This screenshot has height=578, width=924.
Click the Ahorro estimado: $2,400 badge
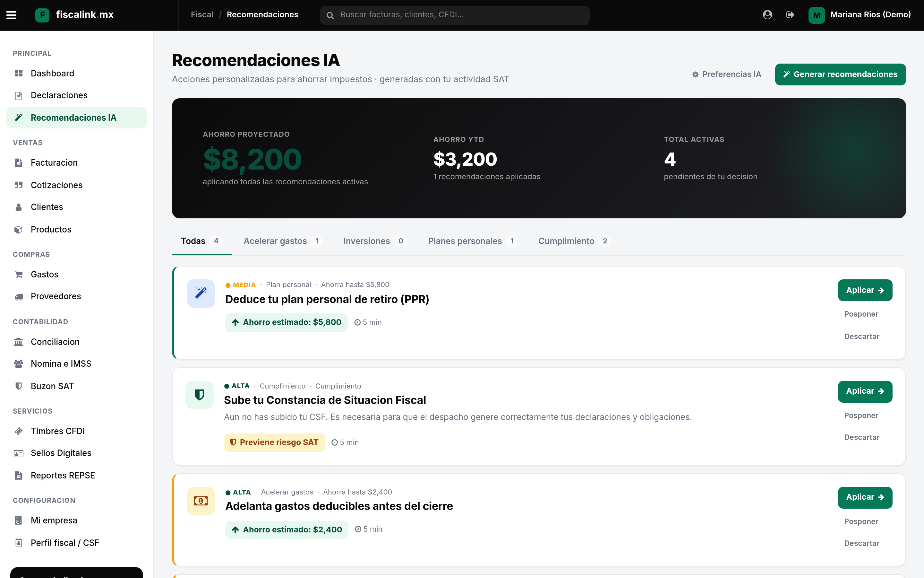pos(287,530)
